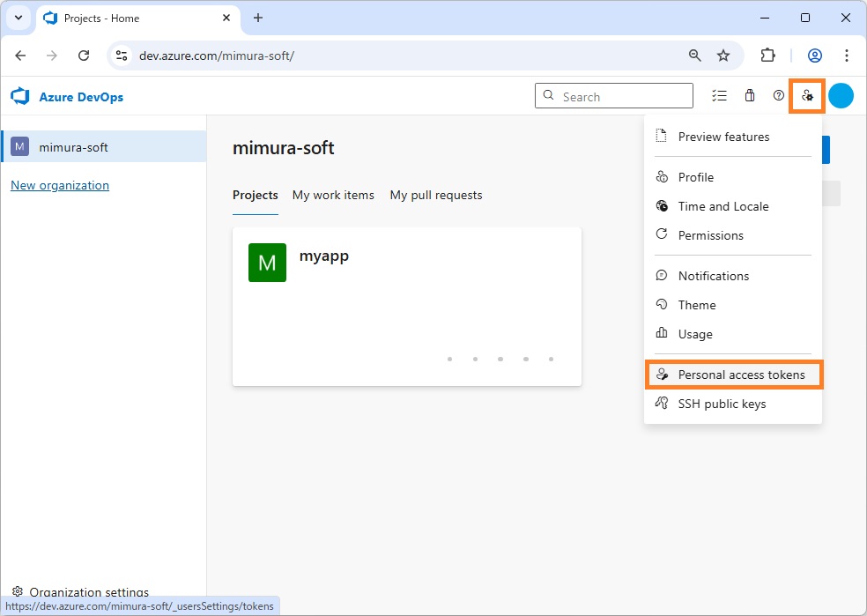867x616 pixels.
Task: Open the work items list icon
Action: click(720, 96)
